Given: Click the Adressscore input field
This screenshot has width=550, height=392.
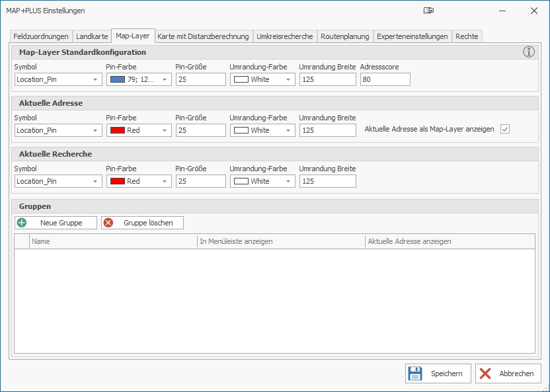Looking at the screenshot, I should (385, 79).
